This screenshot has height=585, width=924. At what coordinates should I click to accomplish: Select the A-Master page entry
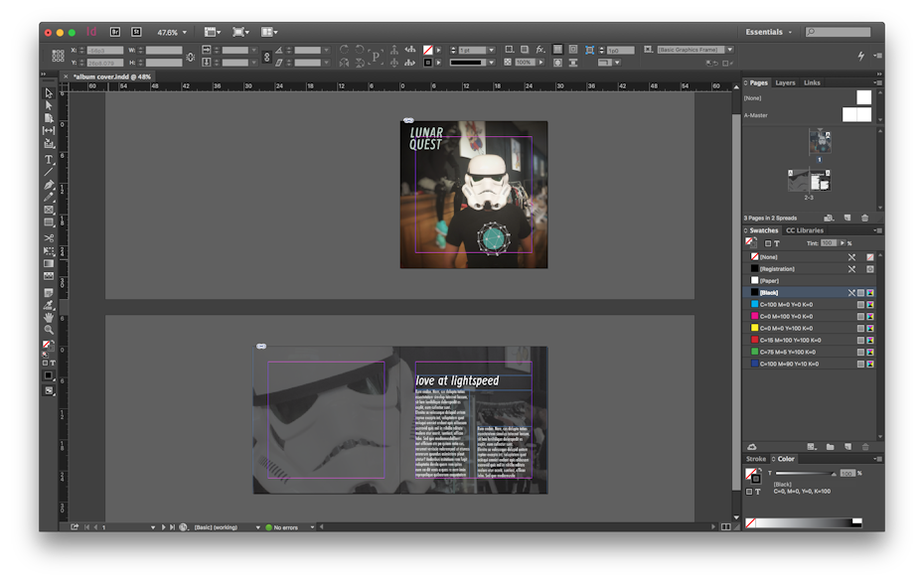pos(756,115)
